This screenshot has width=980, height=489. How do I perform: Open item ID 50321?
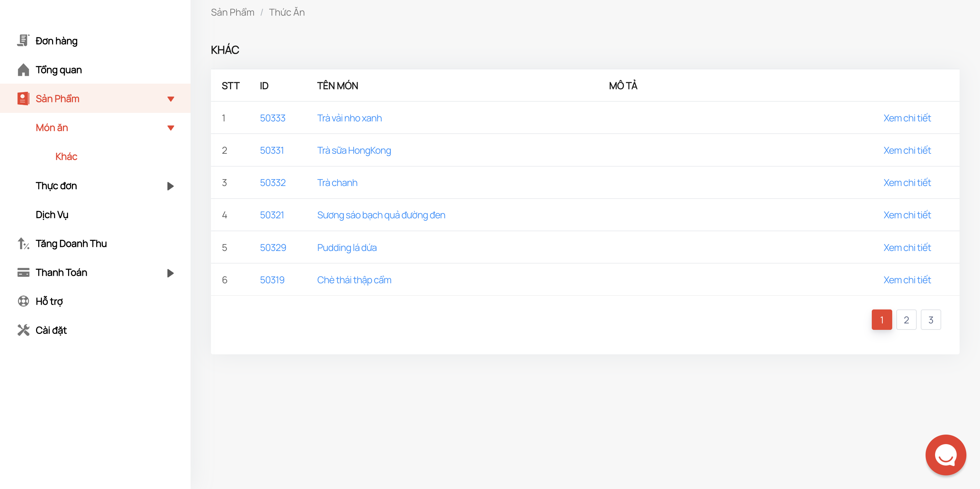pos(272,215)
